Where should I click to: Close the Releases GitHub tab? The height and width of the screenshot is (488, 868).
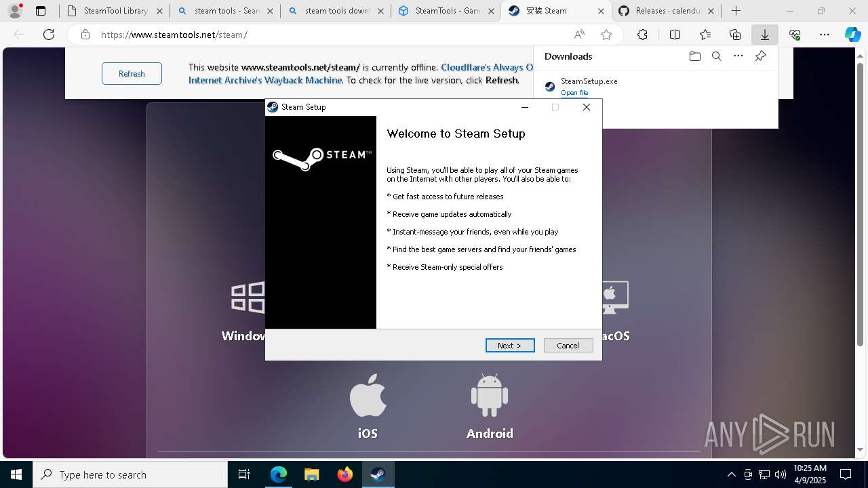[711, 11]
